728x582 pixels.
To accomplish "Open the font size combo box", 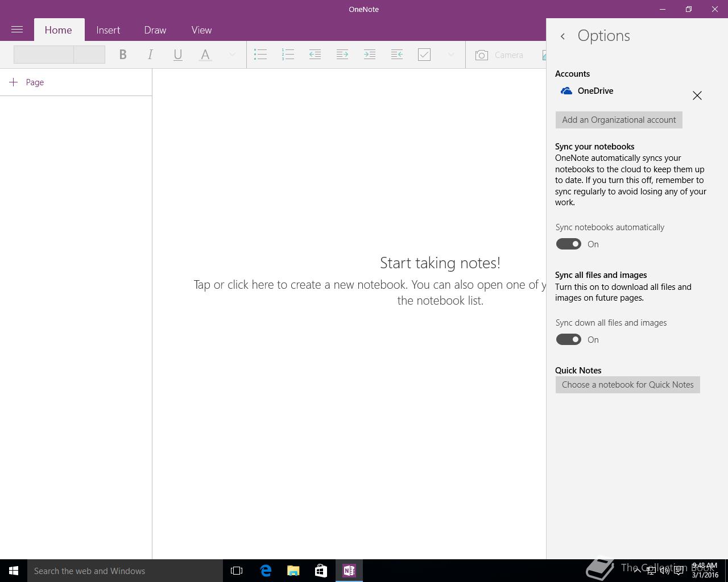I will point(89,55).
